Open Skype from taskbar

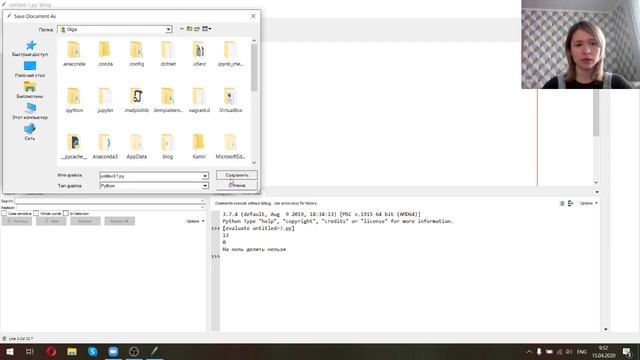pos(93,351)
